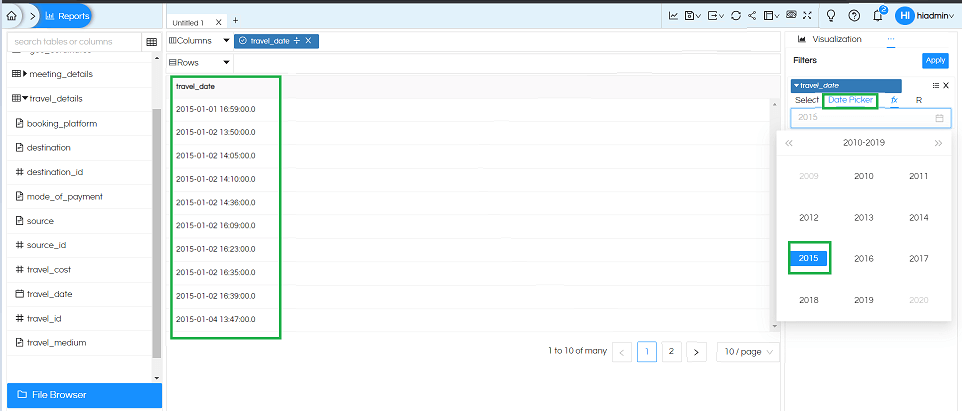The width and height of the screenshot is (962, 411).
Task: Collapse the travel_details table
Action: click(x=25, y=98)
